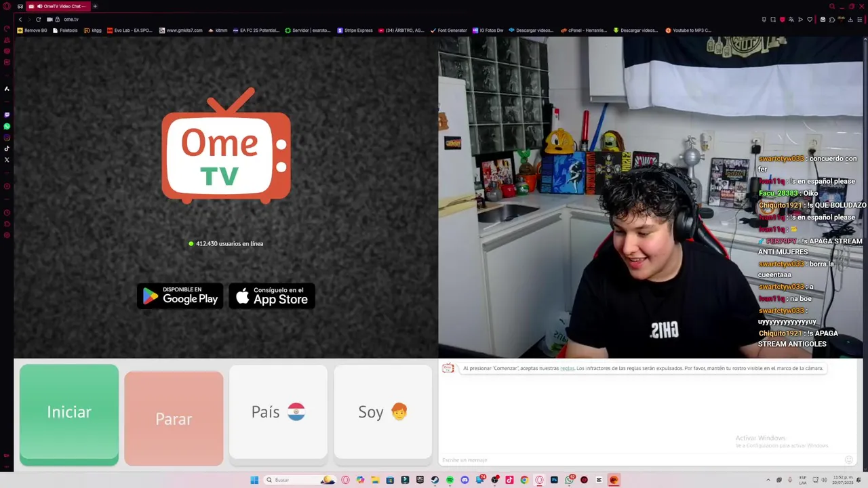868x488 pixels.
Task: Click the Parar button
Action: pyautogui.click(x=174, y=418)
